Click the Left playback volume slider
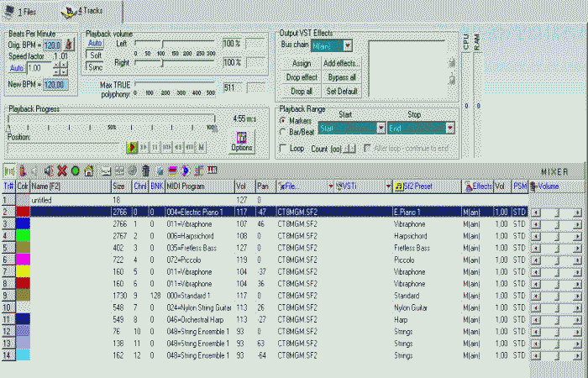This screenshot has width=588, height=378. pos(164,42)
